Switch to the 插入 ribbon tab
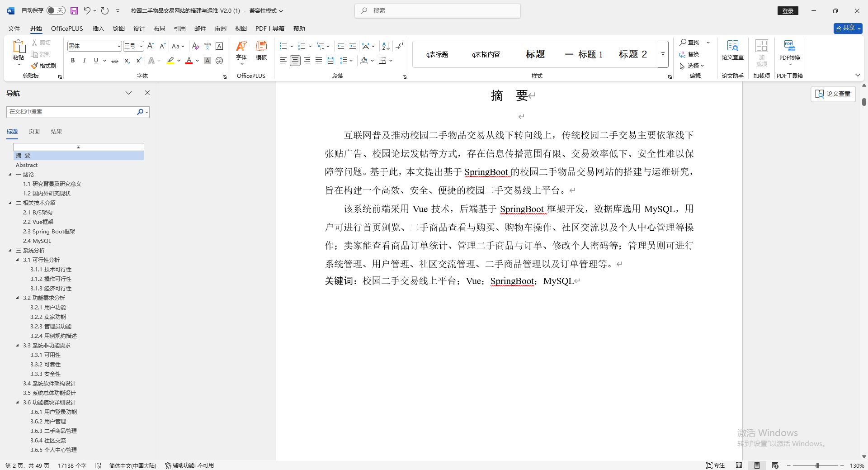 pyautogui.click(x=98, y=28)
